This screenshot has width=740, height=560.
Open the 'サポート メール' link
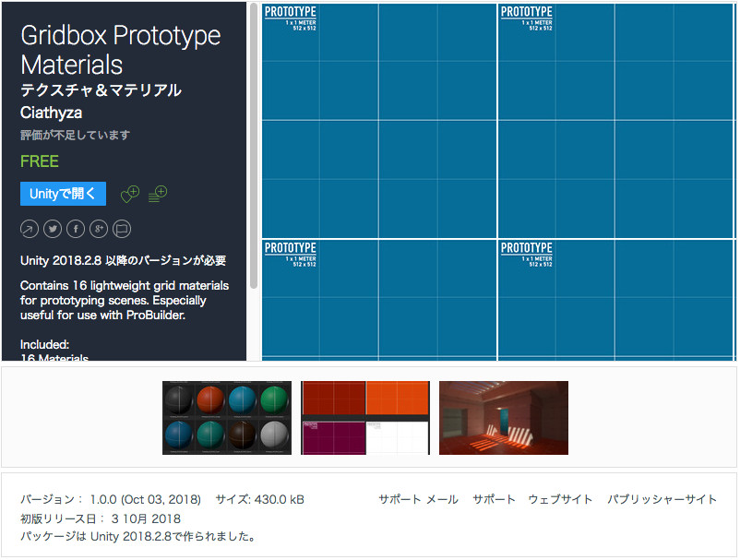coord(418,499)
